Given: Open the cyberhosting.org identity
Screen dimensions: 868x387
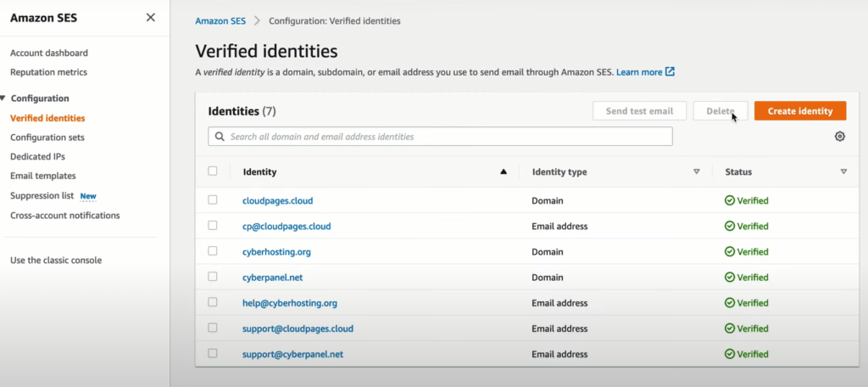Looking at the screenshot, I should (x=277, y=252).
